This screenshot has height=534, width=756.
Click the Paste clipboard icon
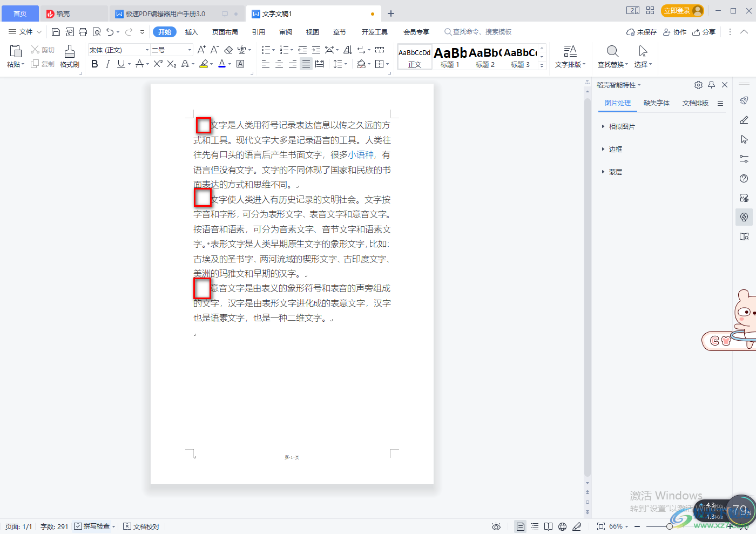click(x=16, y=51)
